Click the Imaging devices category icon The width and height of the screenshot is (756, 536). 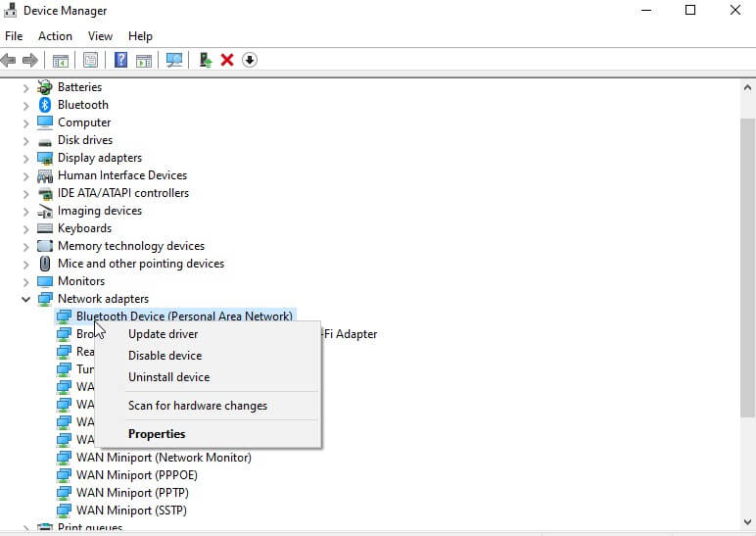pyautogui.click(x=45, y=211)
